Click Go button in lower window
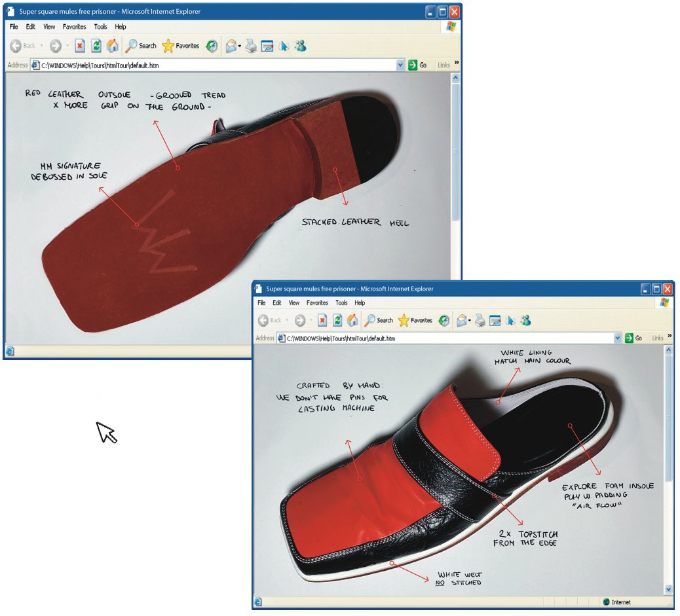The image size is (680, 616). [633, 338]
